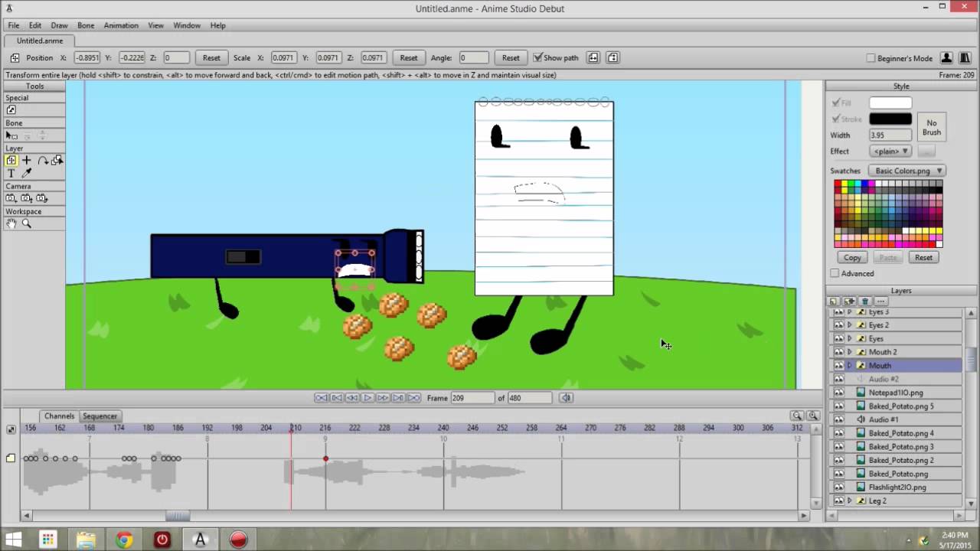Viewport: 980px width, 551px height.
Task: Open the Animation menu
Action: tap(121, 25)
